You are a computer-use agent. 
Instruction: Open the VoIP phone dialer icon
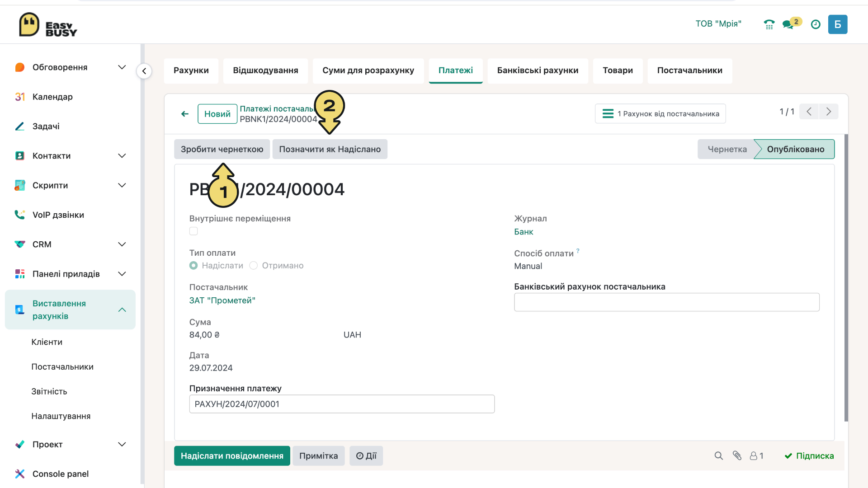coord(769,24)
